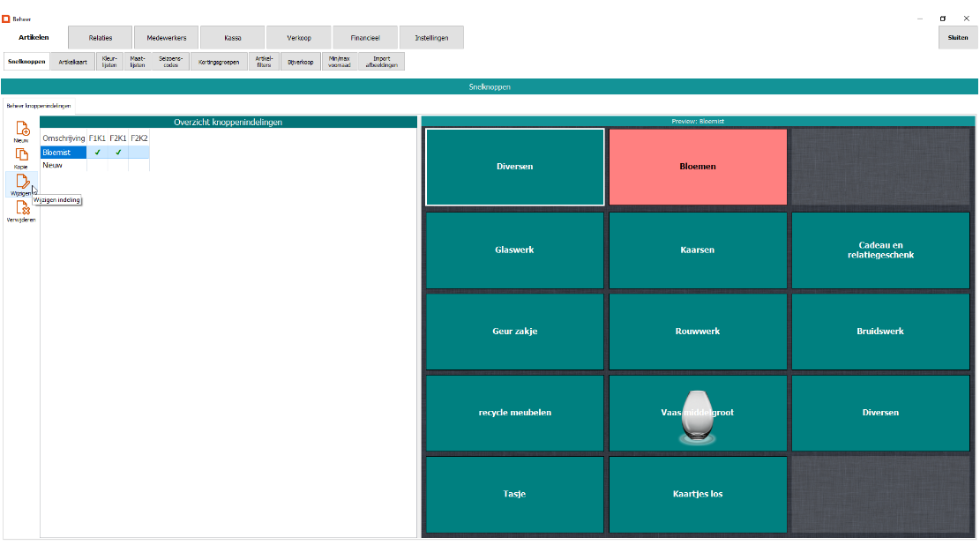Image resolution: width=980 pixels, height=545 pixels.
Task: Click the Omschrijving column header
Action: (x=64, y=138)
